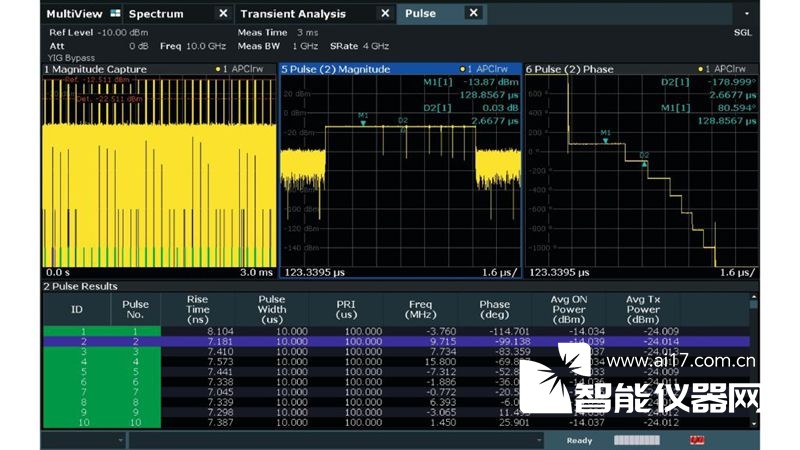Click the Avg Tx Power (dBm) column header
This screenshot has width=800, height=450.
coord(643,309)
